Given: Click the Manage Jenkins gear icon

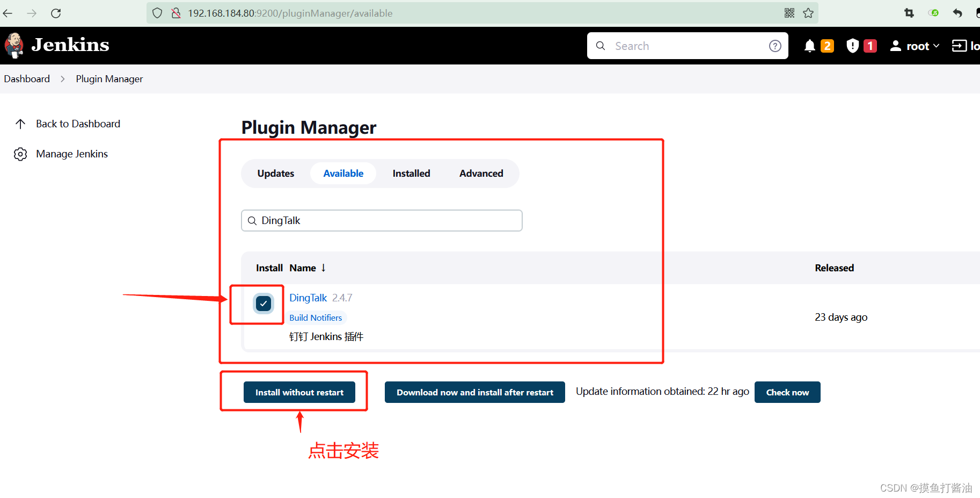Looking at the screenshot, I should coord(20,154).
